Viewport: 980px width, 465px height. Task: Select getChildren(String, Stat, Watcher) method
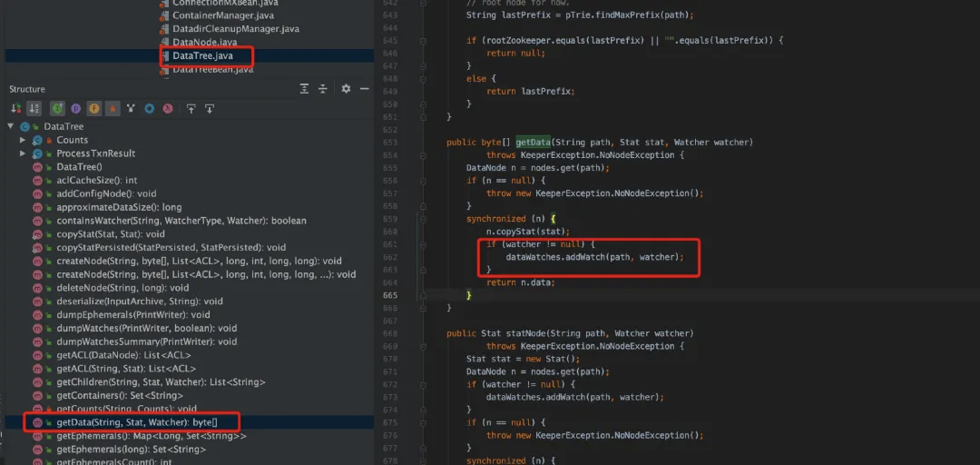pos(162,381)
